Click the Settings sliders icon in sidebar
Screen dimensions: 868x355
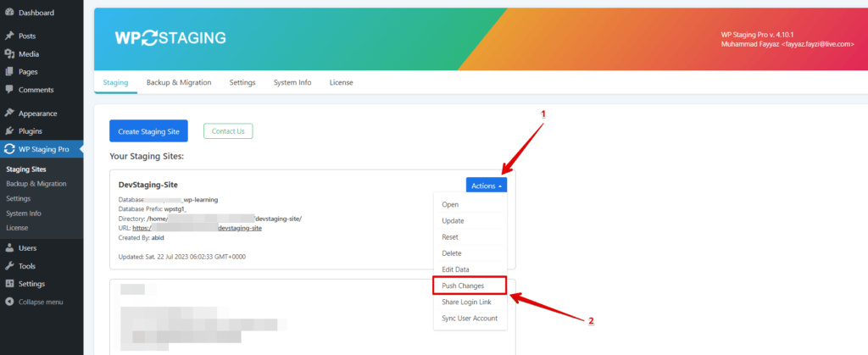[x=8, y=284]
